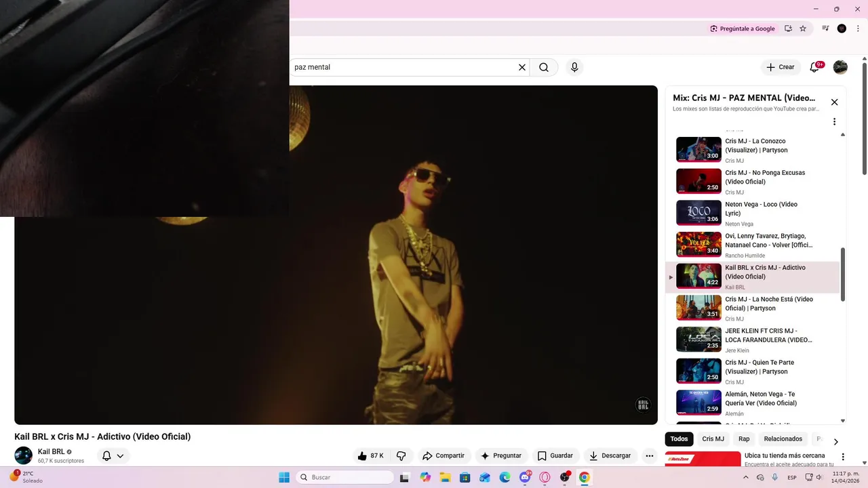Like the video with 87 K likes
868x488 pixels.
pos(370,456)
